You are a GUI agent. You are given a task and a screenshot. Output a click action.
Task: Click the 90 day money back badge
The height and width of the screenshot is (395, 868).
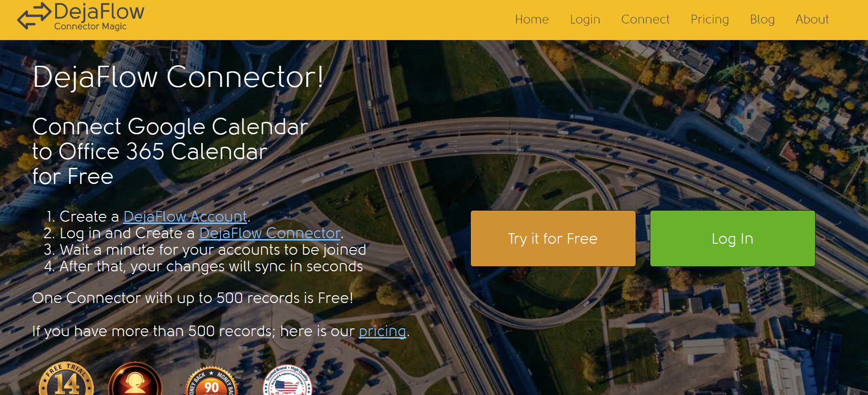point(211,381)
